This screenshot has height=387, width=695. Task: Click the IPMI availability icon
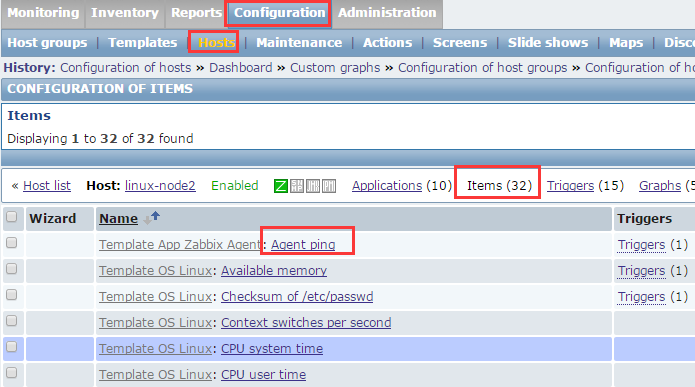pos(329,186)
